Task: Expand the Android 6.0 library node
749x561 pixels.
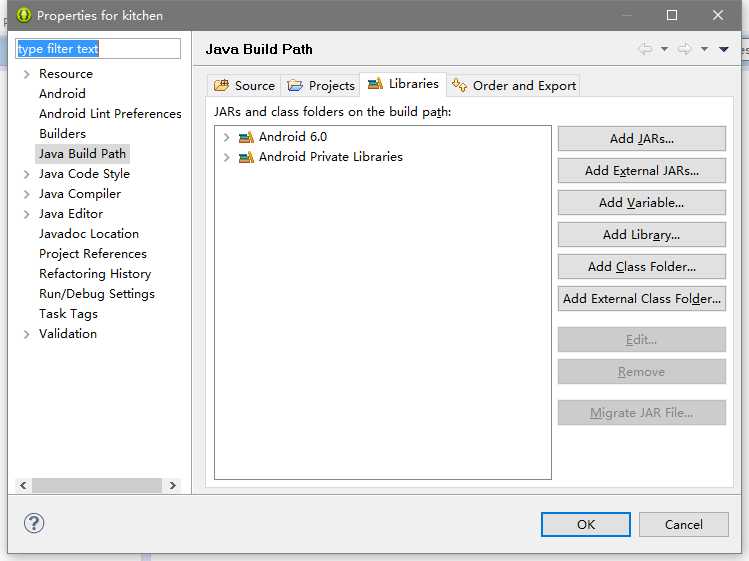Action: click(x=226, y=137)
